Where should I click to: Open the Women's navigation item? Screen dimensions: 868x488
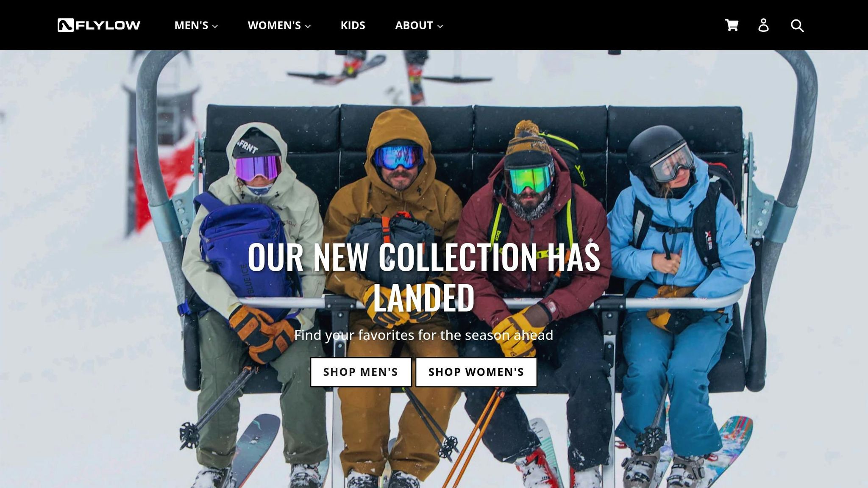point(279,25)
